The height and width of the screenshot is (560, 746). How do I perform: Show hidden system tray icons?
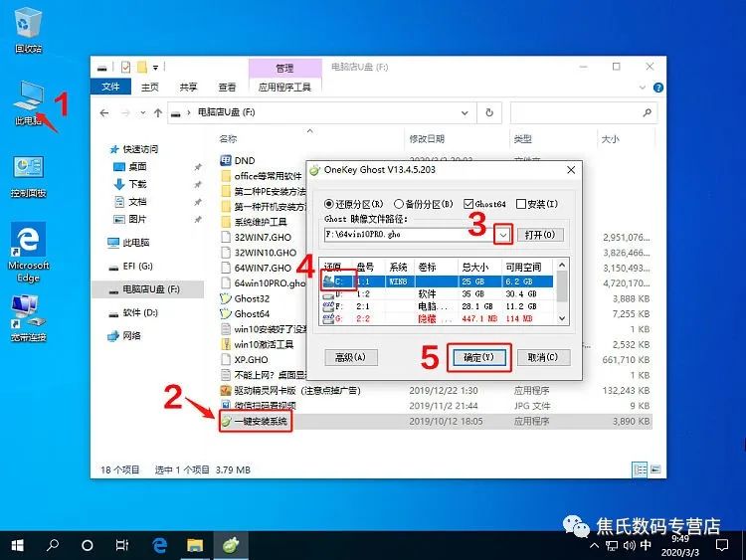pos(594,546)
